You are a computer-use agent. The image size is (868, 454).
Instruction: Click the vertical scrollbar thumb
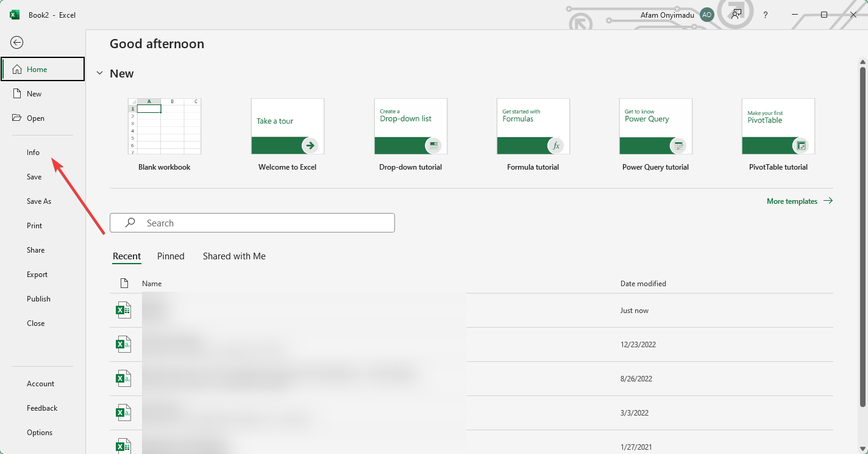point(863,236)
